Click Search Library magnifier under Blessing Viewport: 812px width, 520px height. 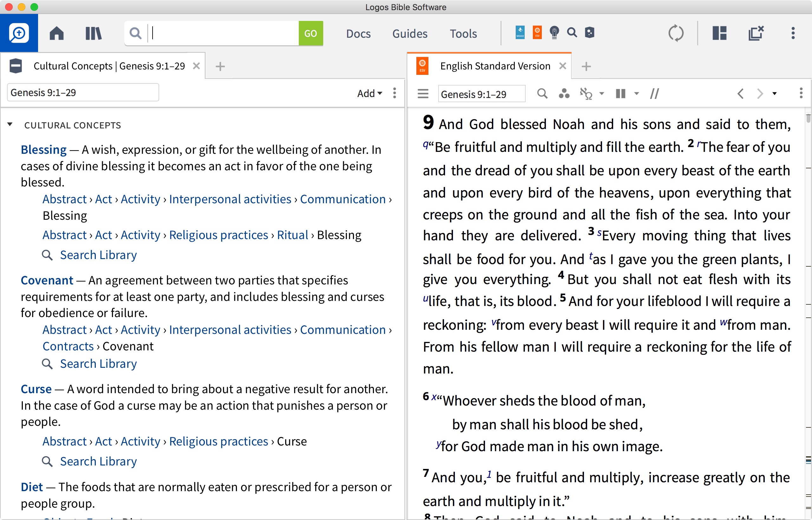tap(47, 255)
